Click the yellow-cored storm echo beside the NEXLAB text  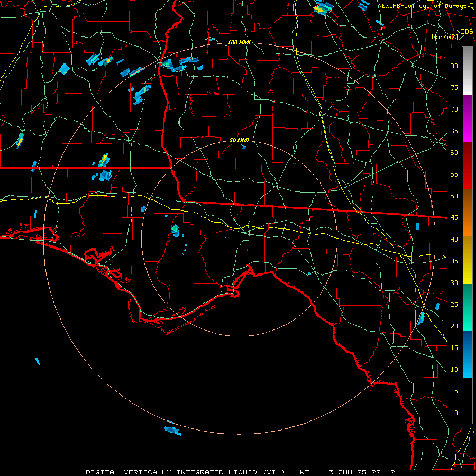324,8
